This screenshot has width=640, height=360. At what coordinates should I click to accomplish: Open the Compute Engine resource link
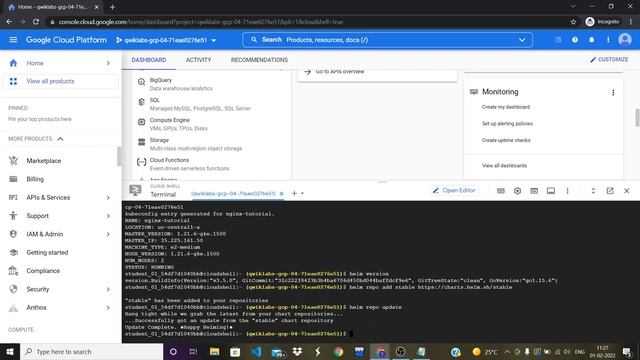click(x=169, y=120)
